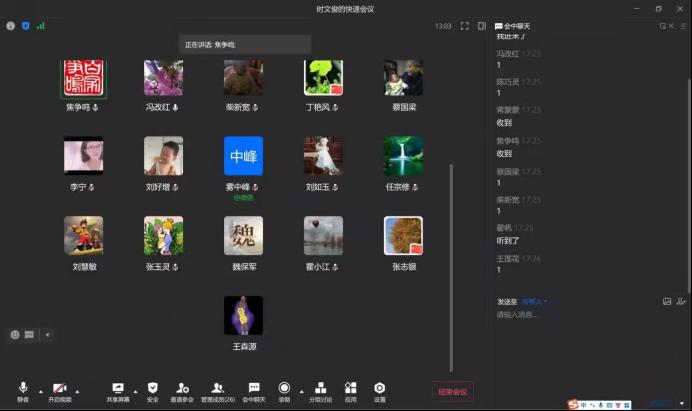Open the chat panel's more options menu
Screen dimensions: 692x411
pos(683,26)
